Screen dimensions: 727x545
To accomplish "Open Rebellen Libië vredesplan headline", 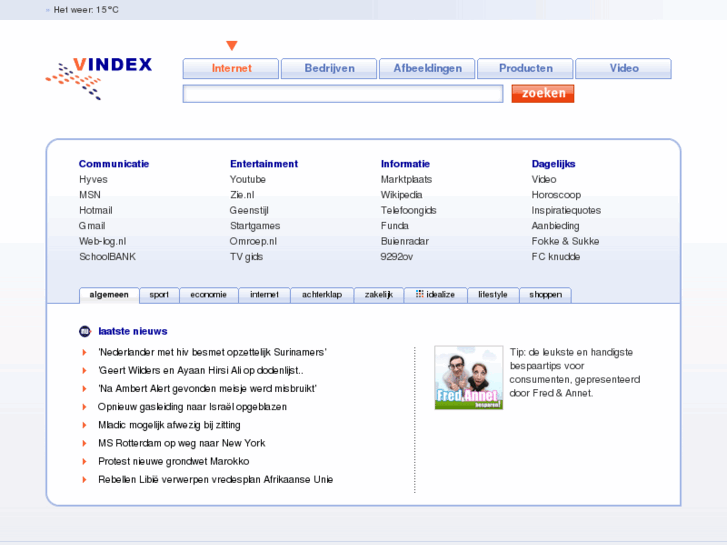I will pyautogui.click(x=216, y=480).
